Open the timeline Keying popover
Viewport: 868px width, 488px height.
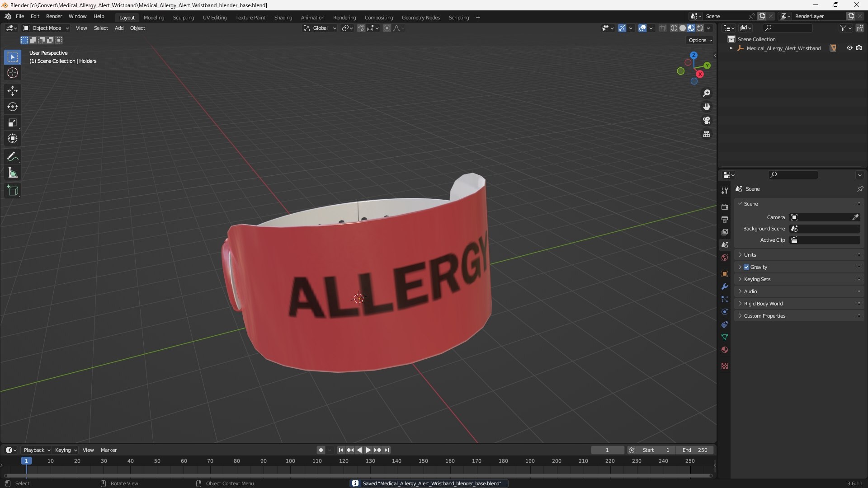[x=66, y=450]
